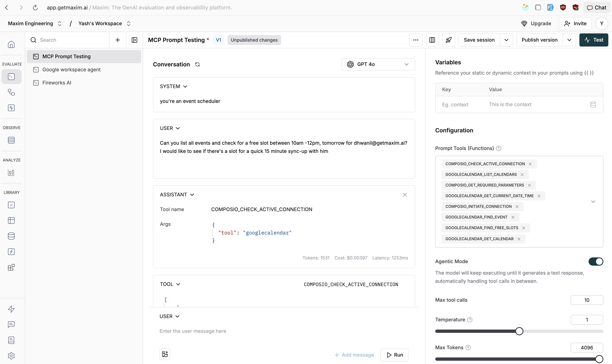Select the Prompts icon under Evaluate
The height and width of the screenshot is (364, 612).
click(11, 76)
